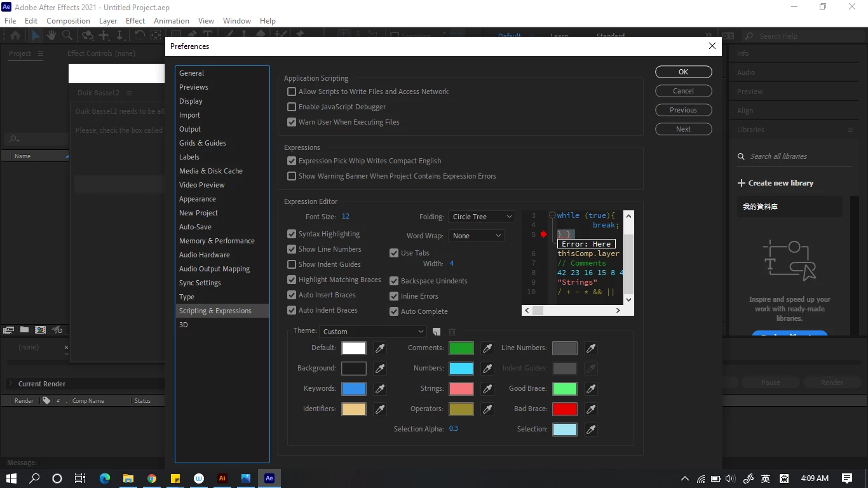Enable JavaScript Debugger checkbox
The height and width of the screenshot is (488, 868).
point(292,107)
